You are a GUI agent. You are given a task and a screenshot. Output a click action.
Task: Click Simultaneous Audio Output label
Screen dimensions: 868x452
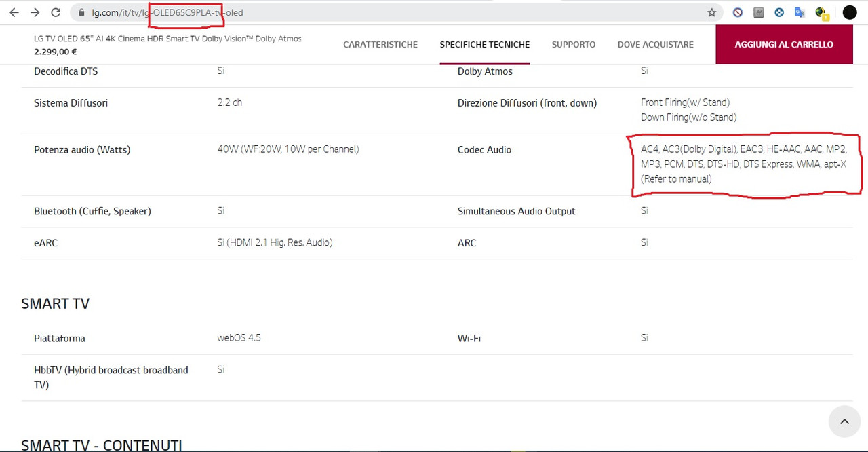516,212
